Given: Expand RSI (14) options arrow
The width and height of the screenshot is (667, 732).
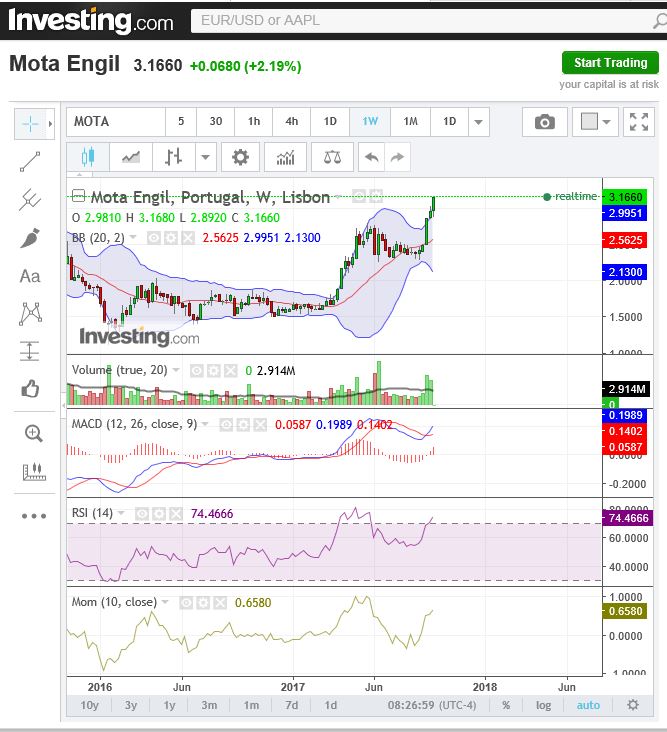Looking at the screenshot, I should click(x=121, y=513).
